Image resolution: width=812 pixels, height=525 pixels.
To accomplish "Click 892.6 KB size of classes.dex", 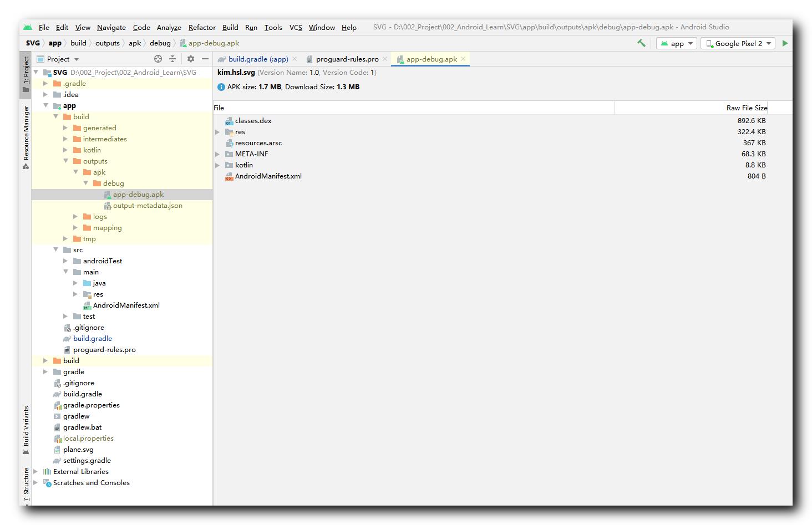I will (752, 120).
